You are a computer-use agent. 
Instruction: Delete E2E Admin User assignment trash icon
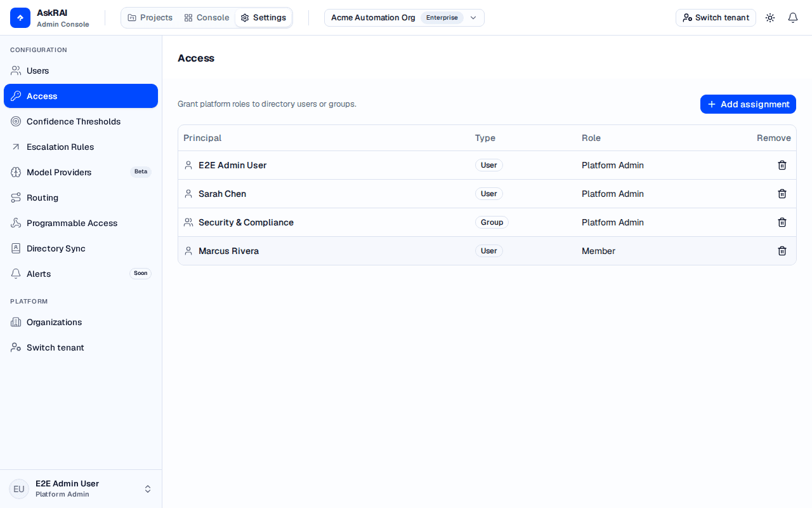[782, 165]
